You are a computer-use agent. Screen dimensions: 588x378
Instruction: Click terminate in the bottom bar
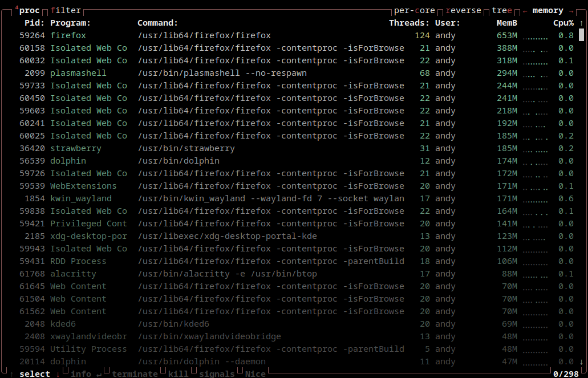(135, 374)
